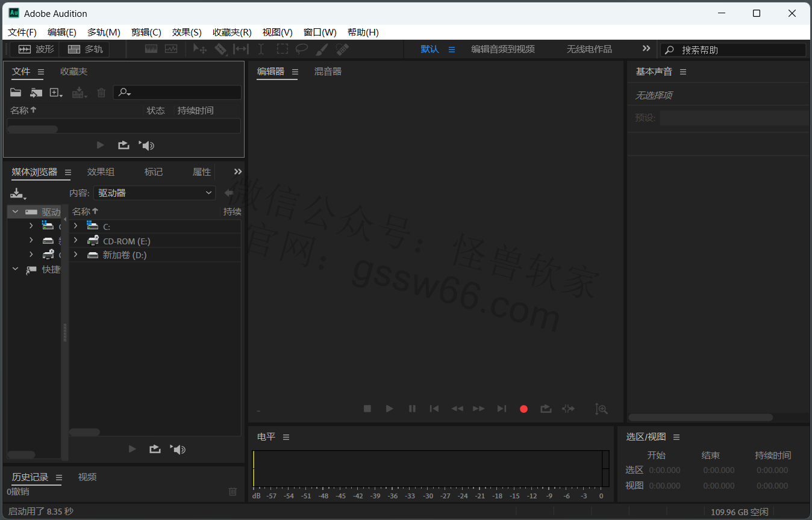Click the Fast Forward transport button
This screenshot has height=520, width=812.
(479, 409)
